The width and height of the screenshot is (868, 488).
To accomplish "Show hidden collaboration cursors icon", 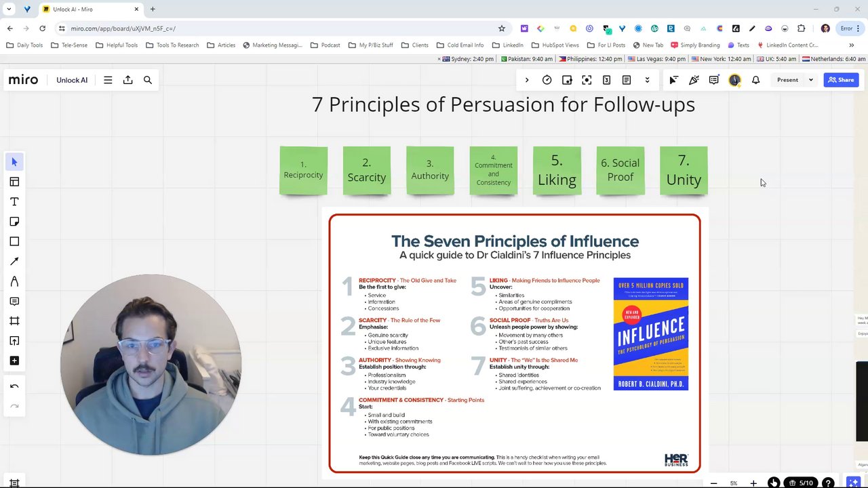I will point(673,80).
